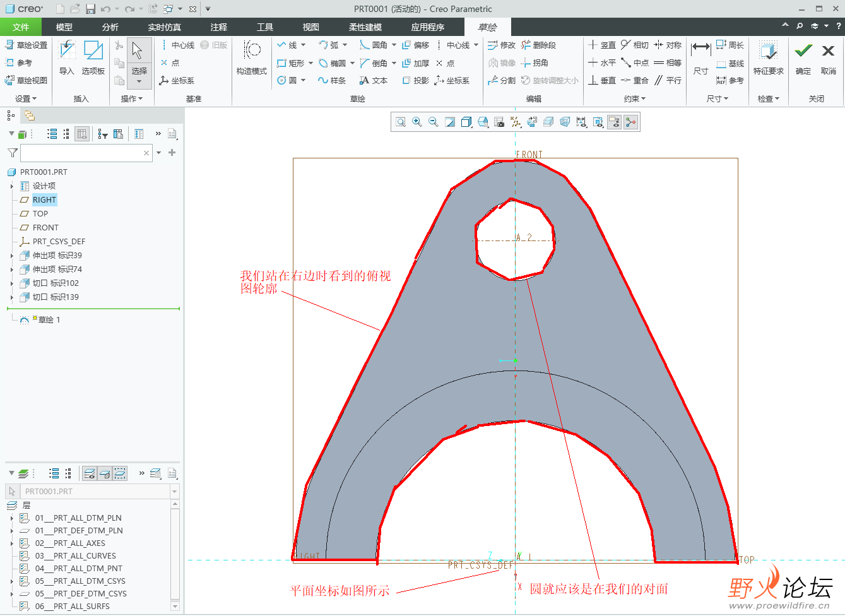Click the Refit view icon
The image size is (845, 616).
[x=401, y=122]
